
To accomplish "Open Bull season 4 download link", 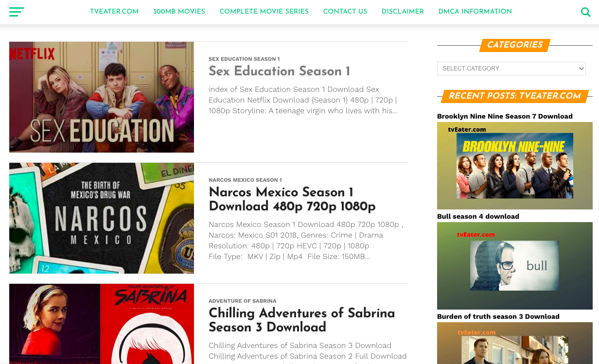I will [478, 216].
